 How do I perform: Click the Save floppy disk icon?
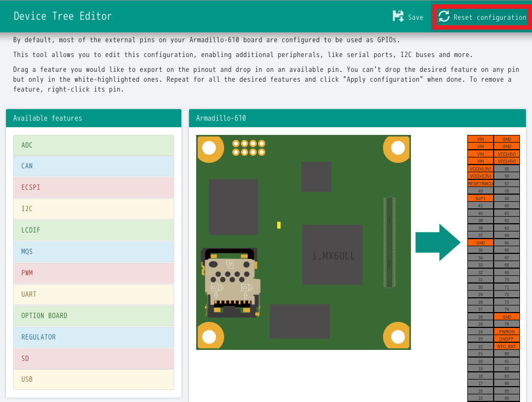click(398, 16)
